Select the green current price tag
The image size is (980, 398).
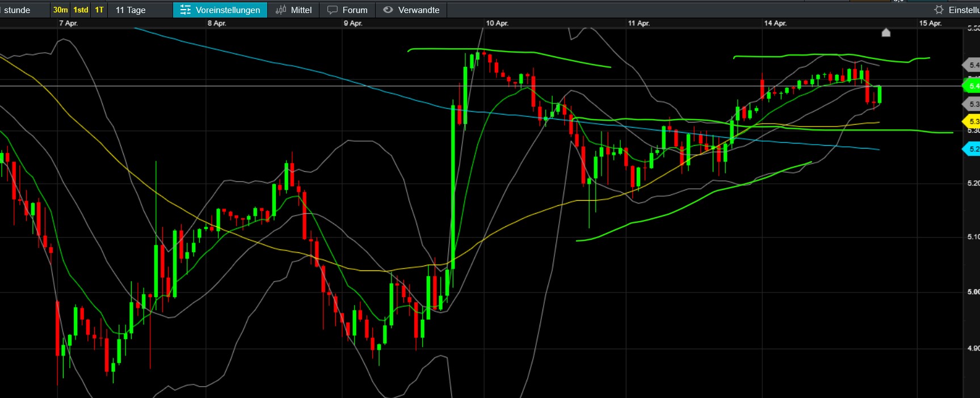971,86
